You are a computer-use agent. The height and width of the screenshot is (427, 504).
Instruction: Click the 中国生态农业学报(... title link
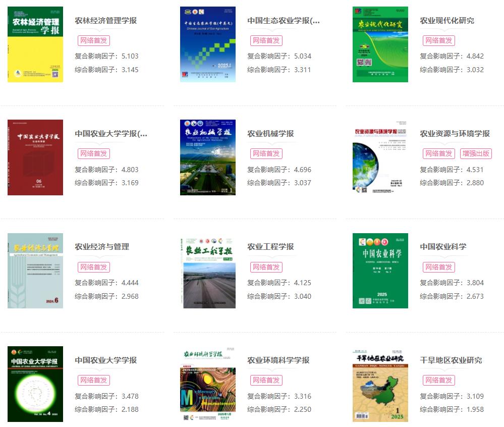click(284, 21)
